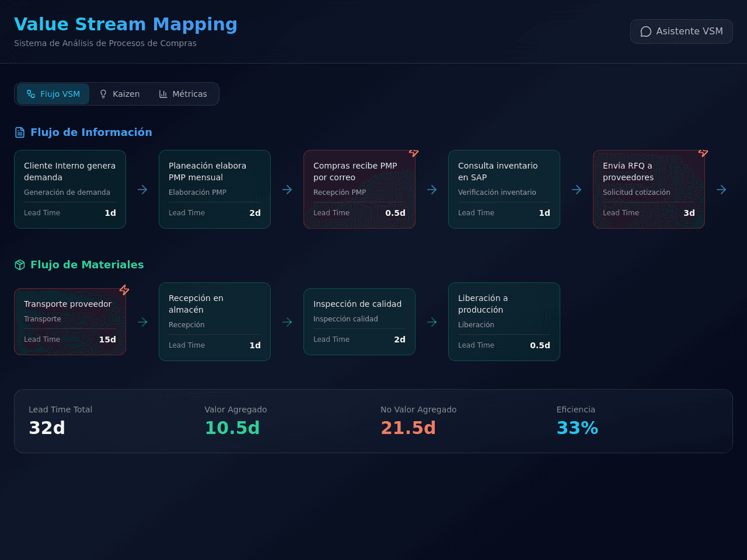Click arrow after Envía RFQ a proveedores
This screenshot has height=560, width=747.
[721, 190]
